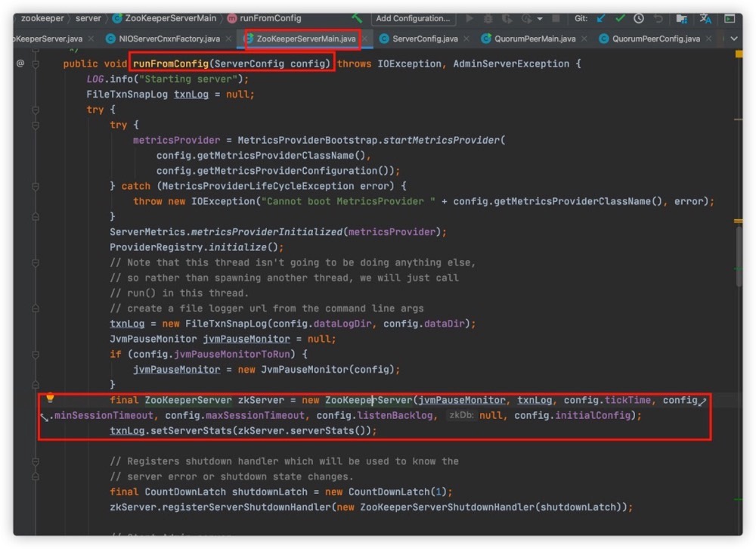Image resolution: width=756 pixels, height=549 pixels.
Task: Click the Translate icon in toolbar
Action: click(x=705, y=18)
